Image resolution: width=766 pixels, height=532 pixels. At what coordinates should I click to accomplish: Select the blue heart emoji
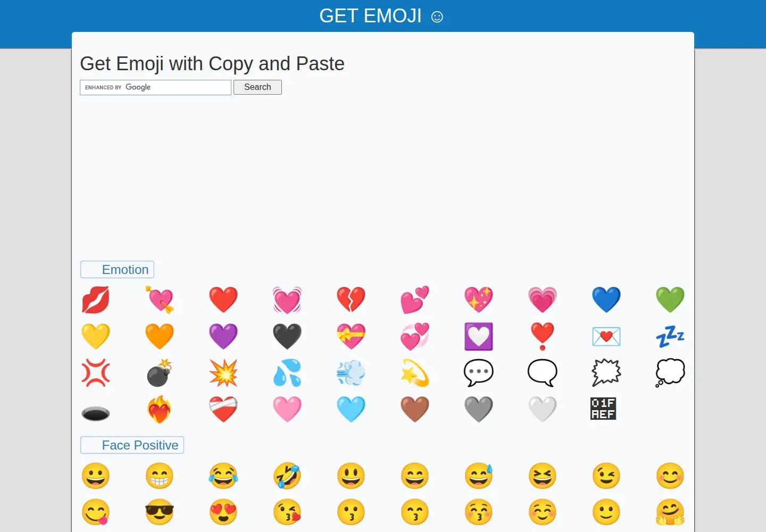click(x=606, y=300)
